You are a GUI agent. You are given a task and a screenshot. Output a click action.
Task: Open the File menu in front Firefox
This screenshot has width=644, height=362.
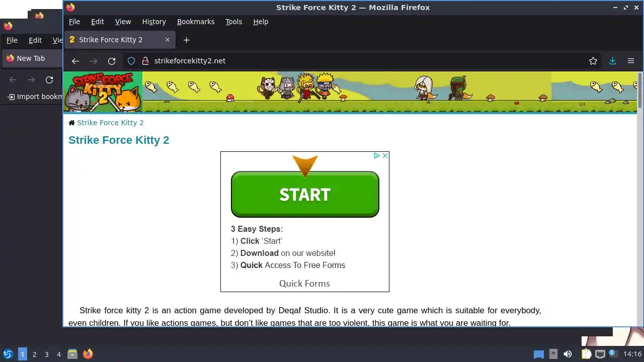[x=74, y=22]
